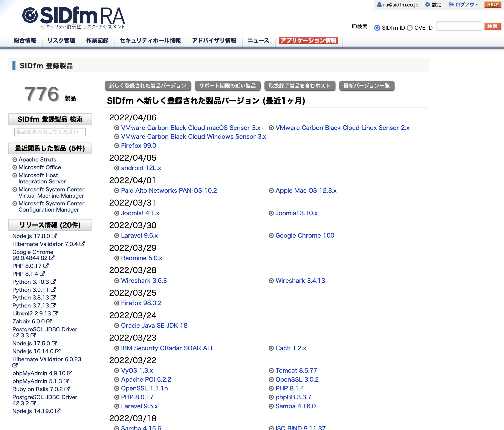Click the bullet icon before android 12L.x
Image resolution: width=504 pixels, height=430 pixels.
click(x=117, y=168)
